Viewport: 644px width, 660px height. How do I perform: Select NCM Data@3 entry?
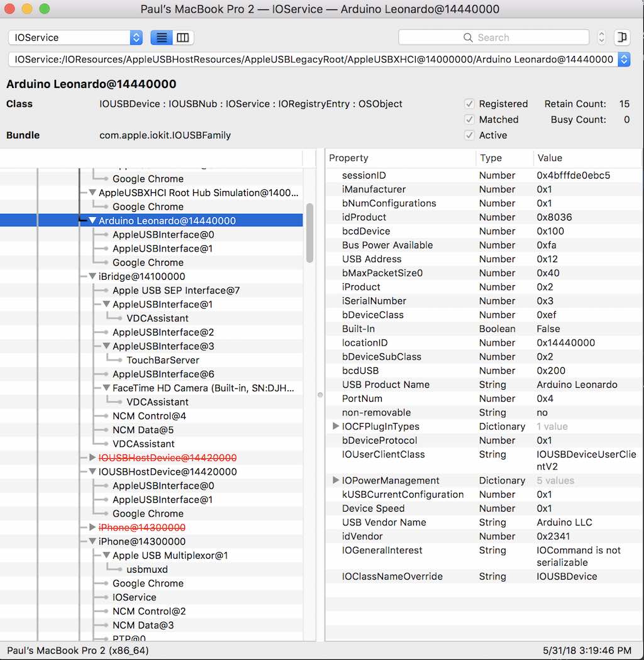pyautogui.click(x=143, y=625)
